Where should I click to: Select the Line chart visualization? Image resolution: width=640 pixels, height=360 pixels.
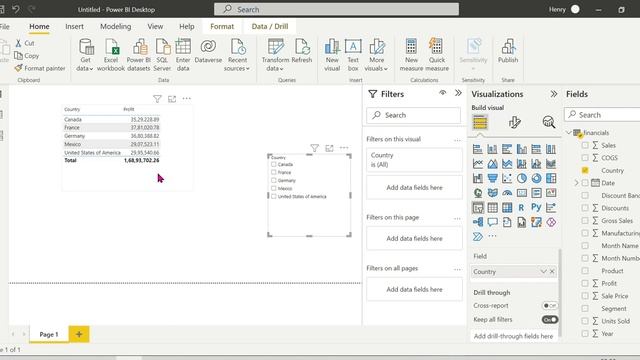click(478, 164)
